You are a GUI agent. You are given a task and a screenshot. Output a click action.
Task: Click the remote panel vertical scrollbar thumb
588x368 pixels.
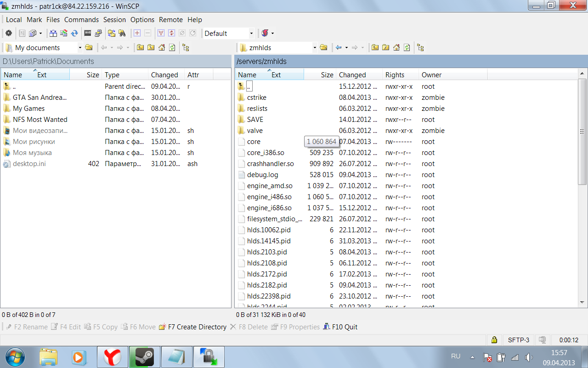582,132
